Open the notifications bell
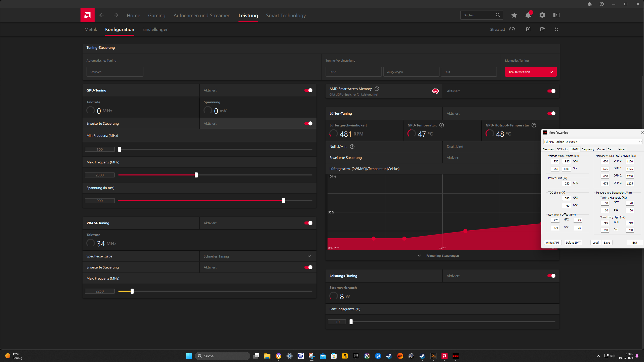This screenshot has height=362, width=644. 528,15
